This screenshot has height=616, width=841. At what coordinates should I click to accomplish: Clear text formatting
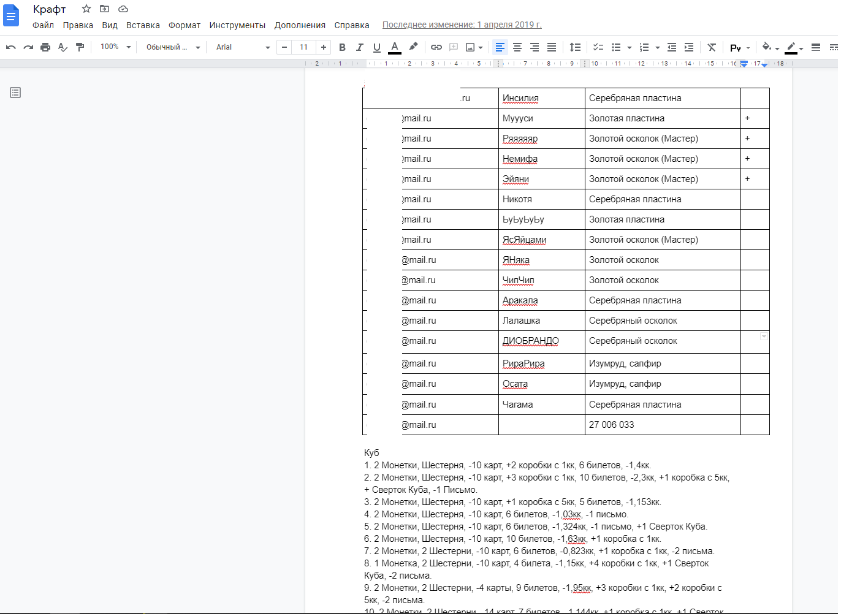tap(712, 47)
